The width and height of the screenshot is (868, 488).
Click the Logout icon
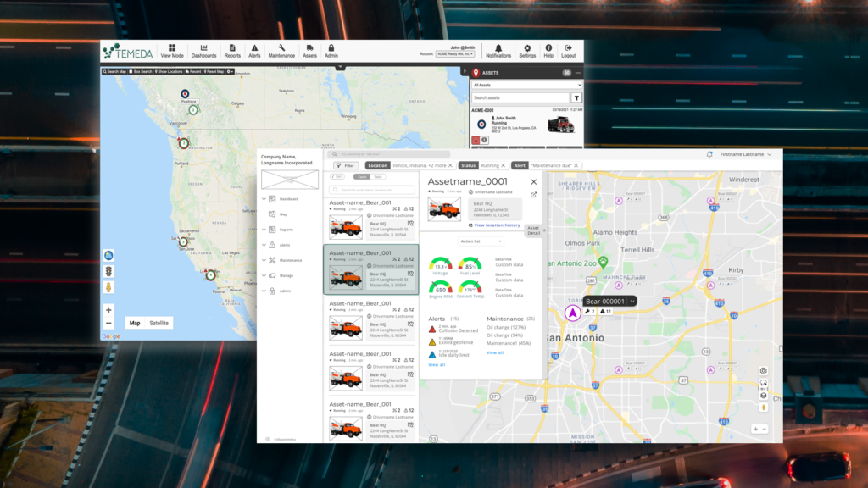pos(568,49)
